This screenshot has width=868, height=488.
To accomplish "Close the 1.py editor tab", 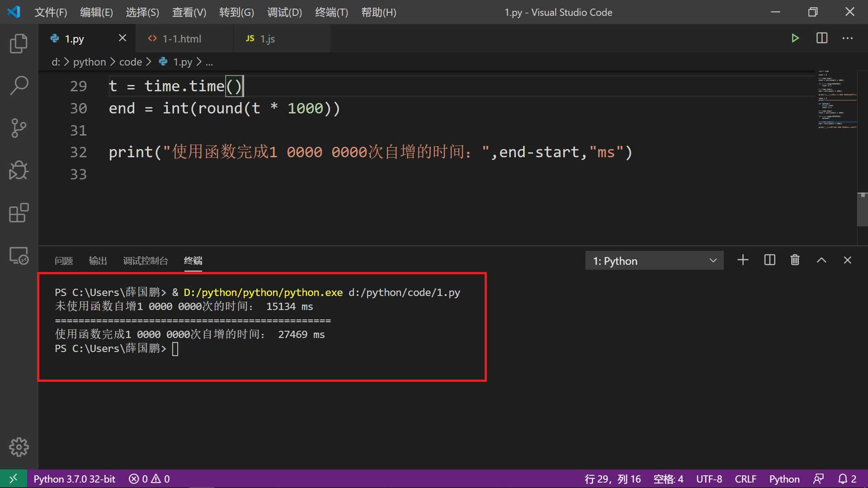I will point(123,38).
